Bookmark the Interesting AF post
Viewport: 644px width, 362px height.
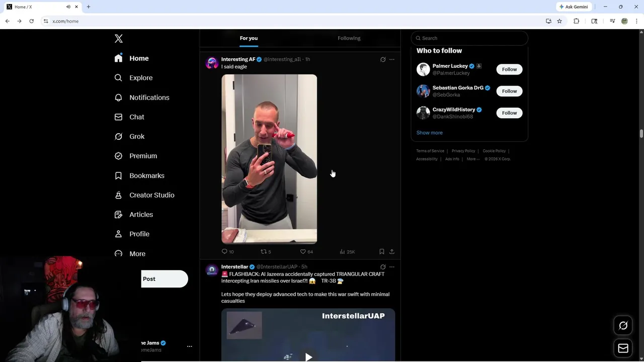click(381, 251)
